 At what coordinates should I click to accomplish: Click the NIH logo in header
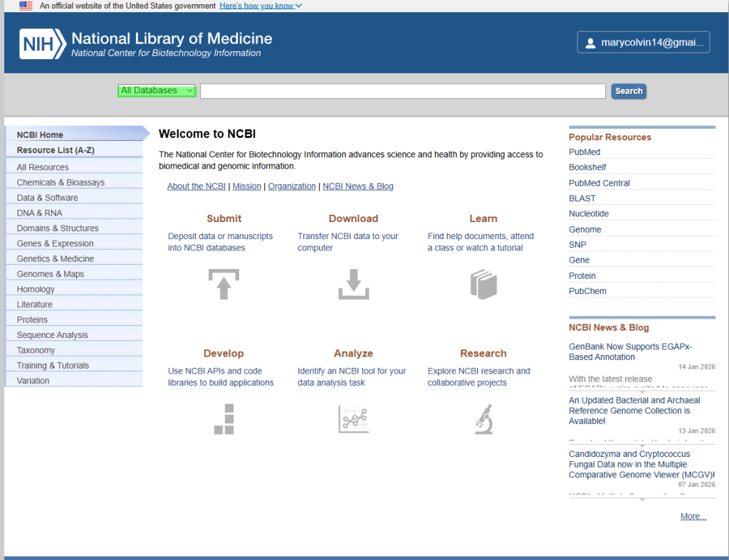[43, 43]
